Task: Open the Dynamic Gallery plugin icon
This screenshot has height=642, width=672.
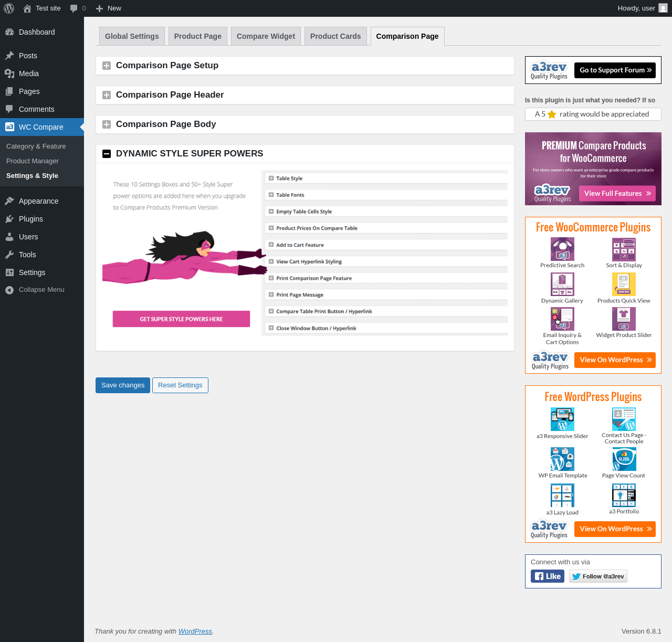Action: (x=562, y=285)
